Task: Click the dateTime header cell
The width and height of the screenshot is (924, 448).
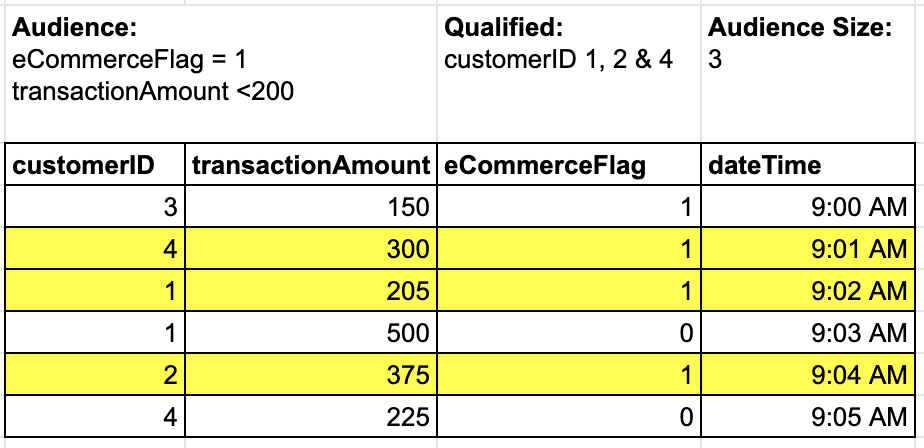Action: tap(807, 165)
